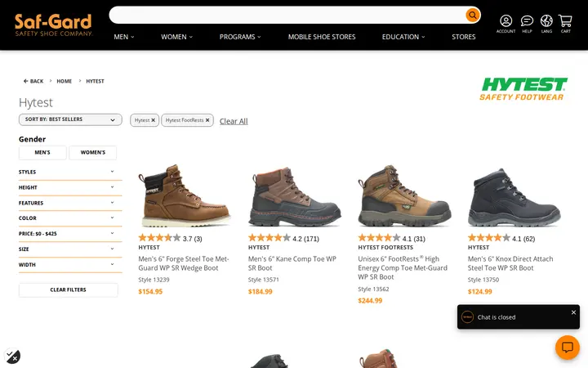
Task: Open the Programs navigation menu
Action: (240, 37)
